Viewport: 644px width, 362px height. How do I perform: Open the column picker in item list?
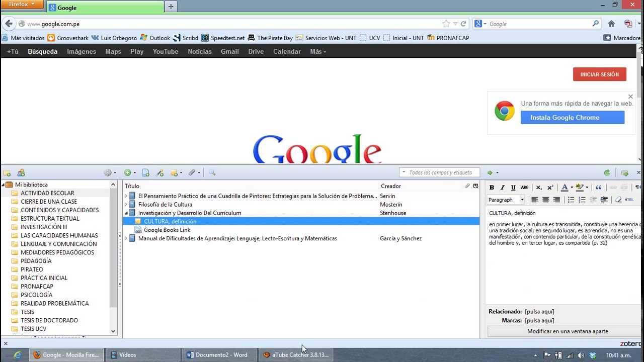click(x=475, y=186)
